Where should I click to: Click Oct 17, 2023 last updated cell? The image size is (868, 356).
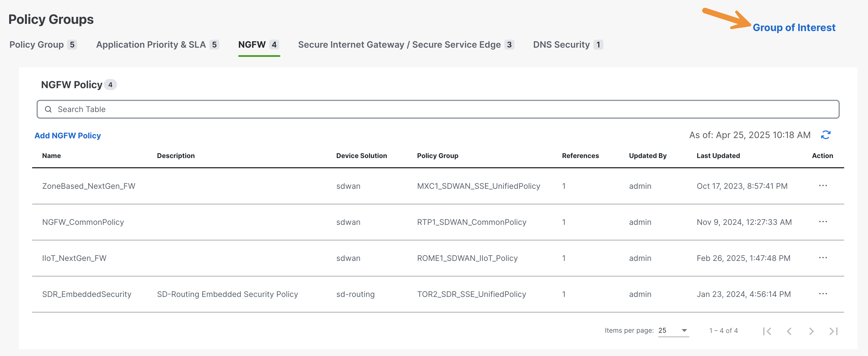tap(742, 186)
